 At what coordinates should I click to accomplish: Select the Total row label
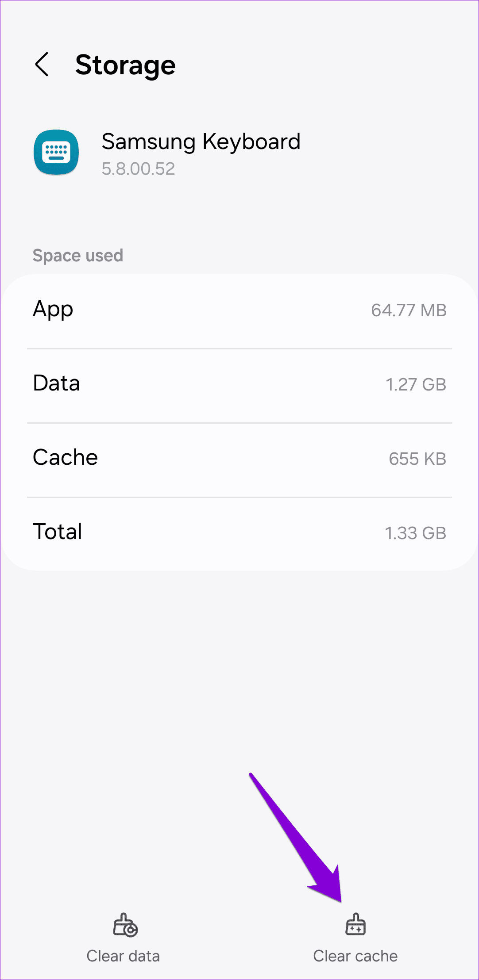(58, 532)
